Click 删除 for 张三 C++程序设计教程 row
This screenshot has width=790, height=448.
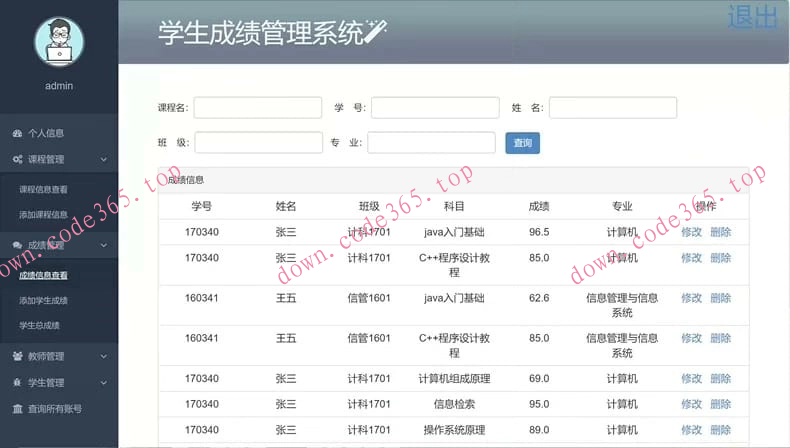pos(720,258)
